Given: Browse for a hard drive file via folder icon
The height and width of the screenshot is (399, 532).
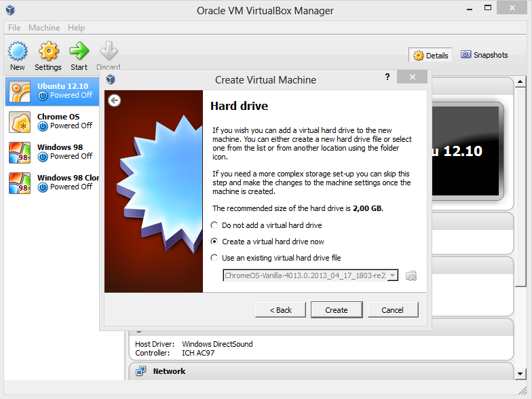Looking at the screenshot, I should [x=411, y=275].
